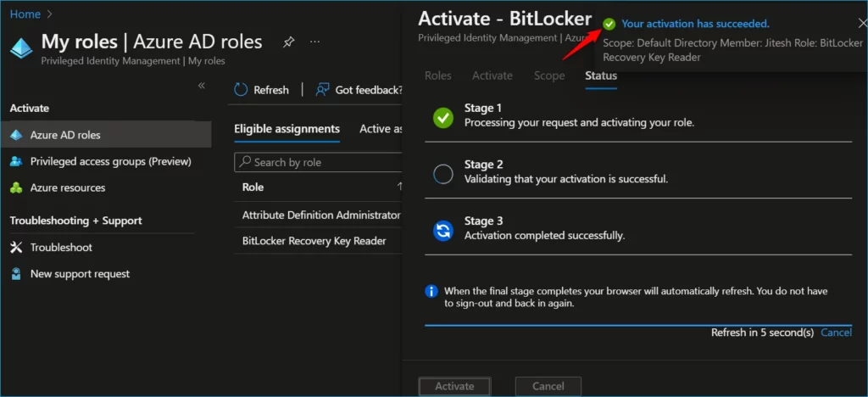
Task: Click the search magnifier icon
Action: tap(245, 162)
